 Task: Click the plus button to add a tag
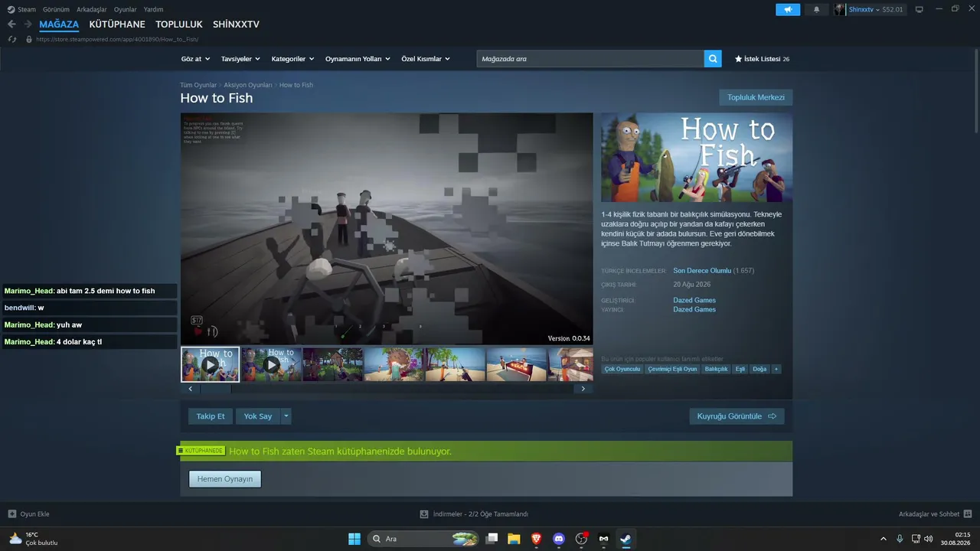pos(776,369)
